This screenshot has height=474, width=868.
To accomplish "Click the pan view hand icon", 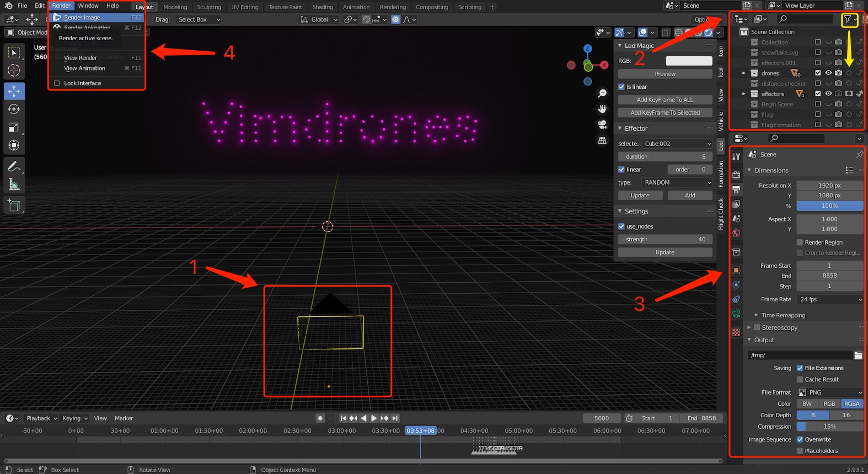I will pyautogui.click(x=602, y=109).
